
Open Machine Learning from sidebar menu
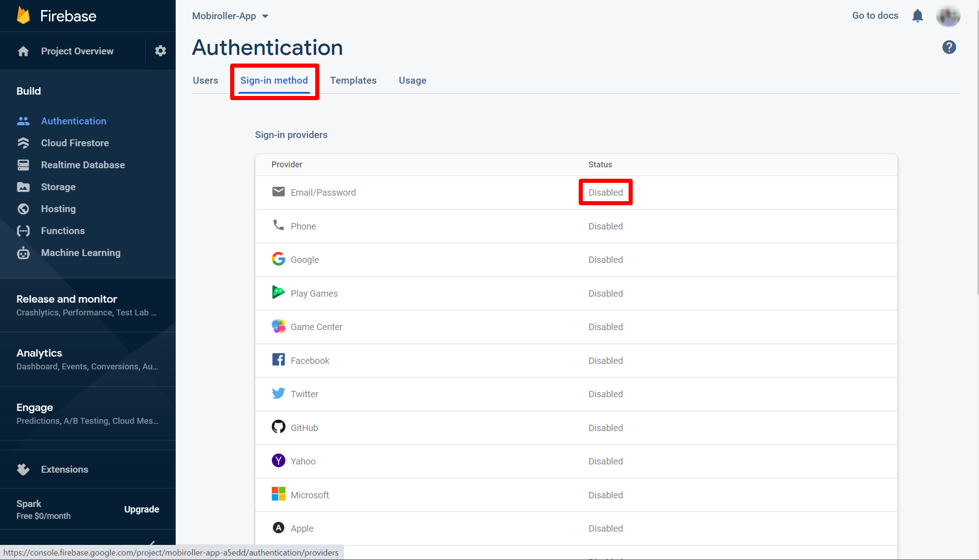coord(81,253)
